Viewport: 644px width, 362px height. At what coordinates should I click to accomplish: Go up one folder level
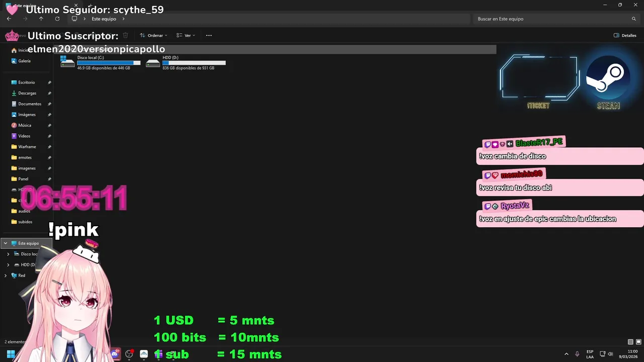[x=41, y=19]
